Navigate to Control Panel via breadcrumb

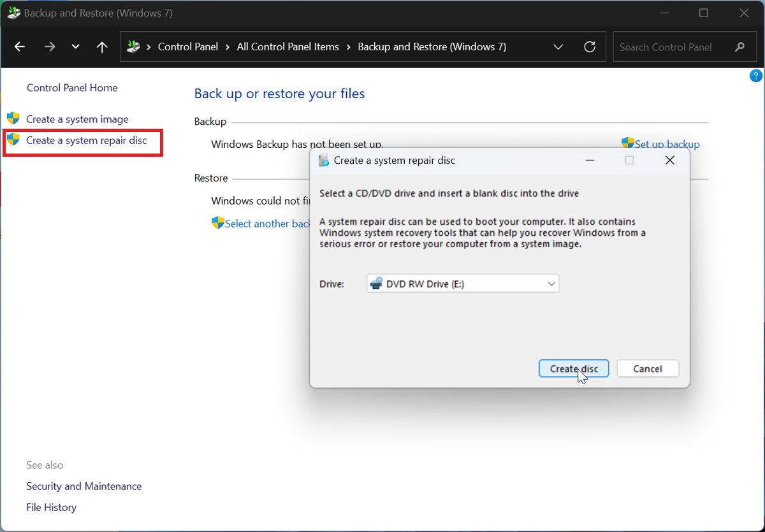(187, 47)
